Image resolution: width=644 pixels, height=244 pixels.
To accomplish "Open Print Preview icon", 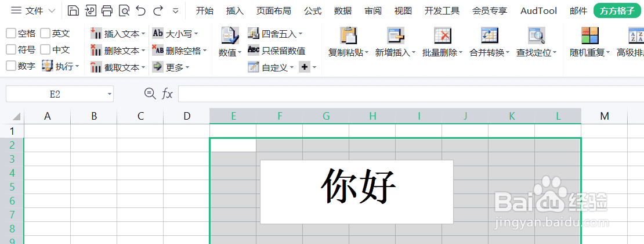I will [124, 10].
